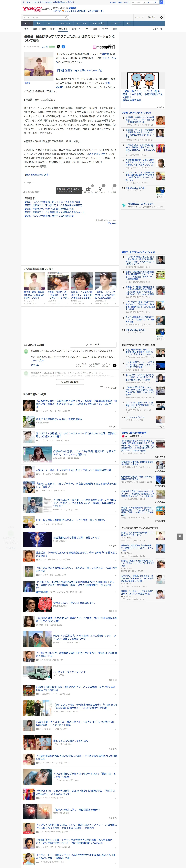React with 新しい視点 exclamation icon
The image size is (186, 868).
112,189
